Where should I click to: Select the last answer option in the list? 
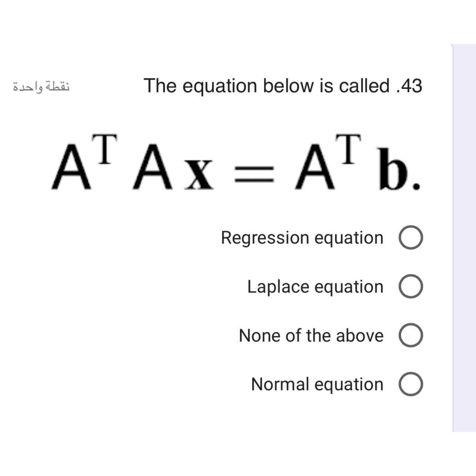click(x=410, y=385)
